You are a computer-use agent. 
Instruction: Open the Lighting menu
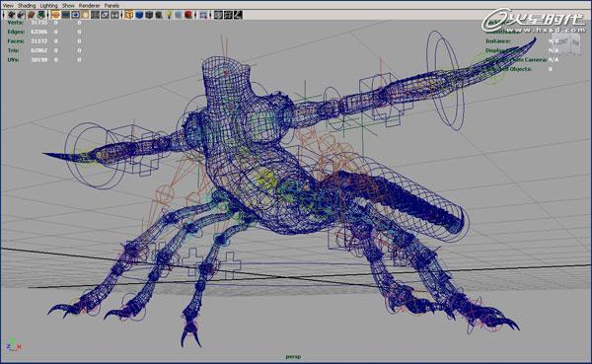pos(48,5)
